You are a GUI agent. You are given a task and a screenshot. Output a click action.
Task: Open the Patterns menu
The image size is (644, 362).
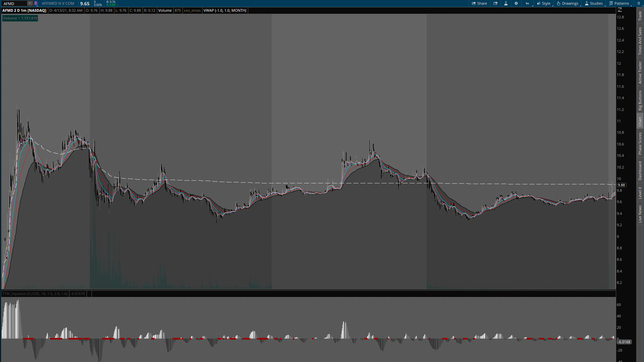coord(619,3)
